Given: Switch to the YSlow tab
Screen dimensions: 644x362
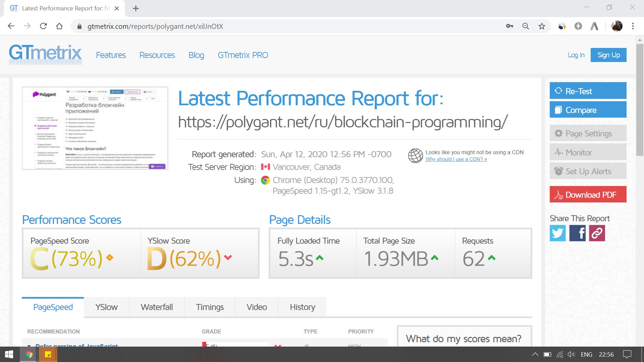Looking at the screenshot, I should (106, 307).
